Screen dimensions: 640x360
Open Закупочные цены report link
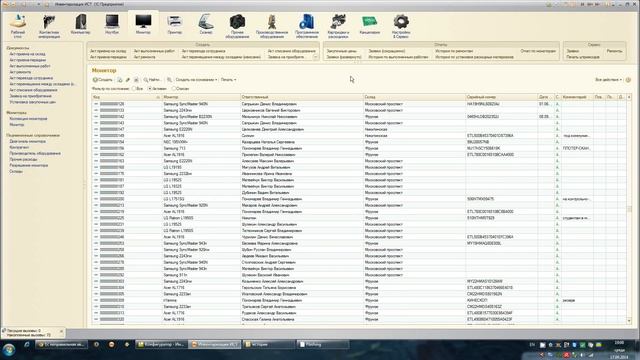point(342,51)
